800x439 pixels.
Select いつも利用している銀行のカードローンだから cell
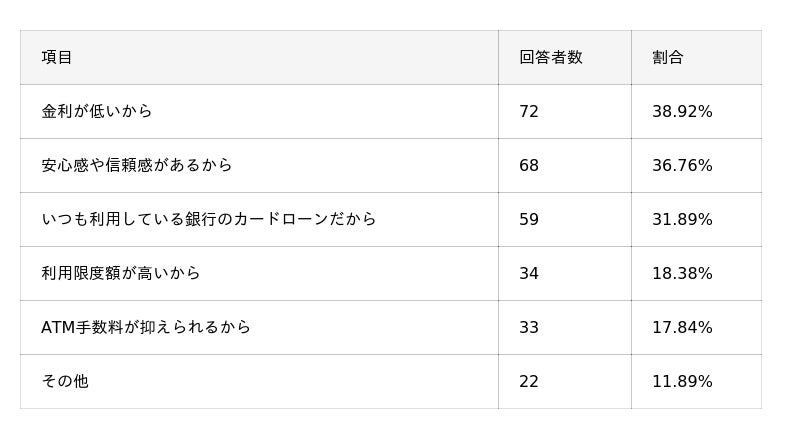click(209, 220)
